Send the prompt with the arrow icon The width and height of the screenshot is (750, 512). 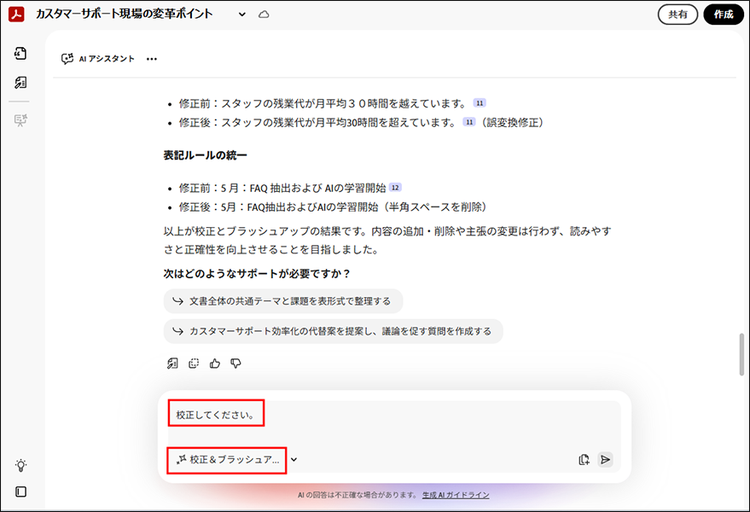605,460
